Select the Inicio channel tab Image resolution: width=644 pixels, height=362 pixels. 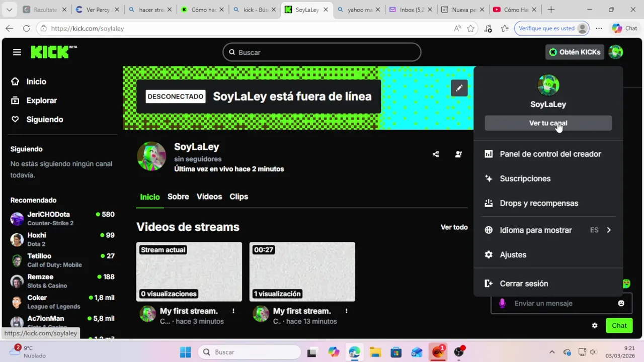(x=150, y=197)
